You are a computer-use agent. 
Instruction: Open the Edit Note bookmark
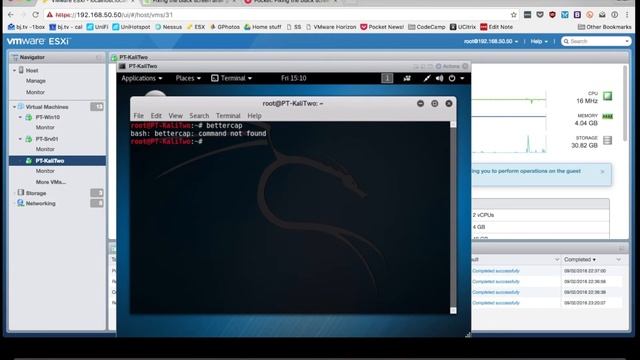click(496, 27)
